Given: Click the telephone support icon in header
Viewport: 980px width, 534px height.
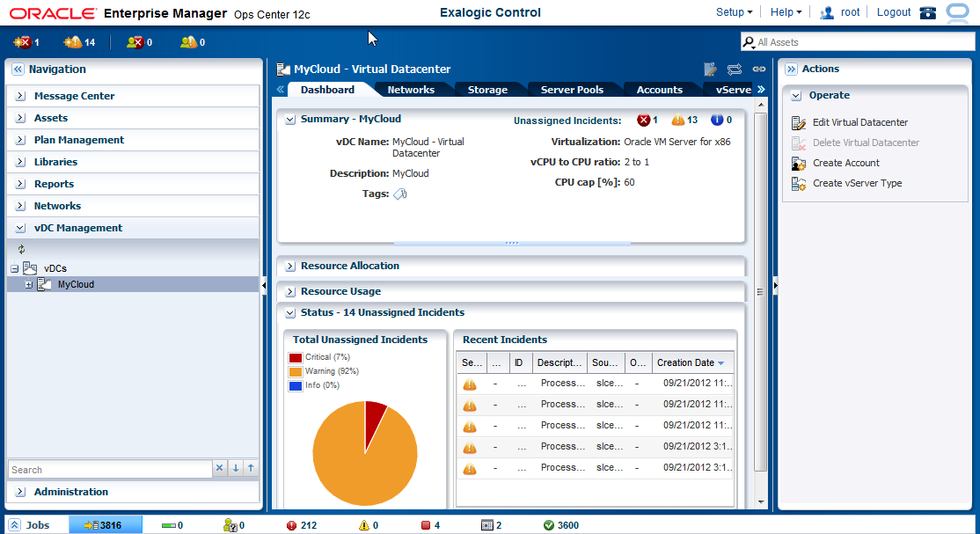Looking at the screenshot, I should [x=928, y=12].
